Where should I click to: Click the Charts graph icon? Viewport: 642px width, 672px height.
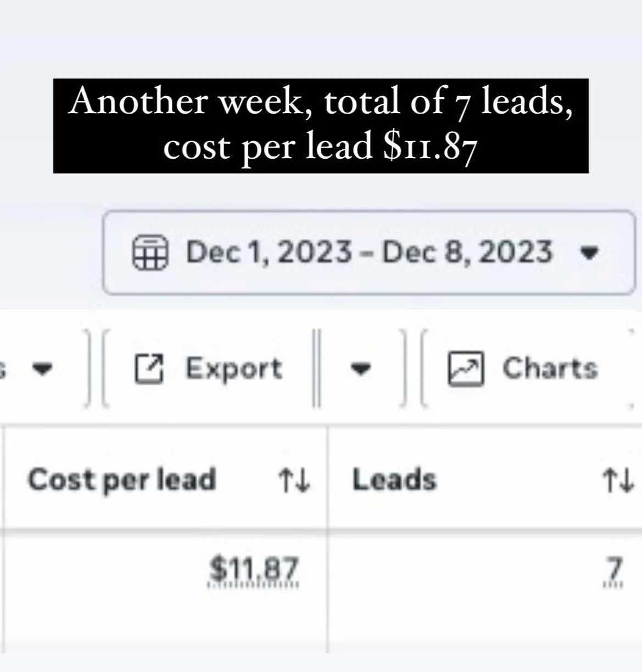click(x=466, y=368)
